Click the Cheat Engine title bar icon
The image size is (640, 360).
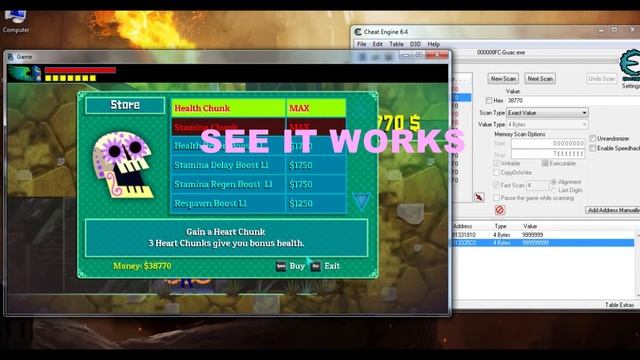(358, 32)
